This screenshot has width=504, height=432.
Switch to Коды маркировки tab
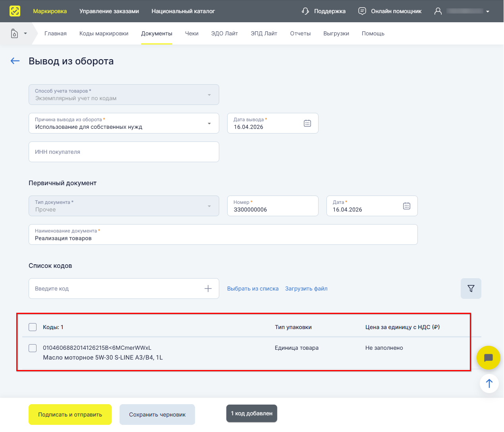104,33
